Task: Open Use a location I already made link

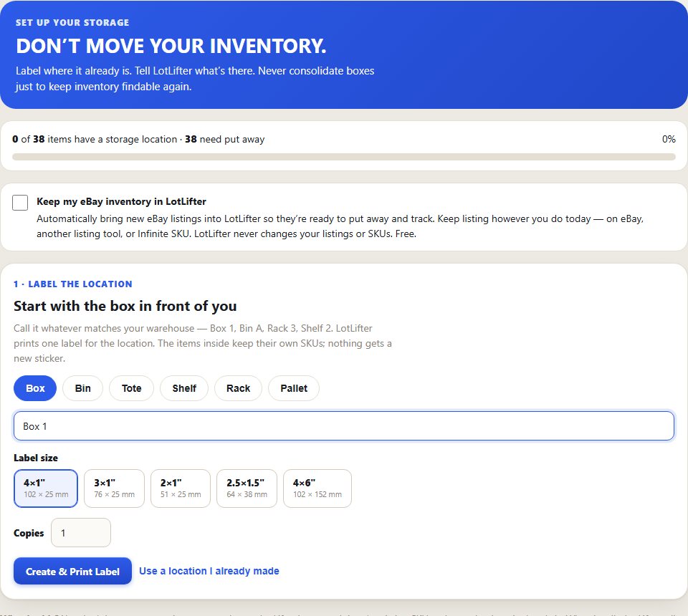Action: pyautogui.click(x=209, y=572)
